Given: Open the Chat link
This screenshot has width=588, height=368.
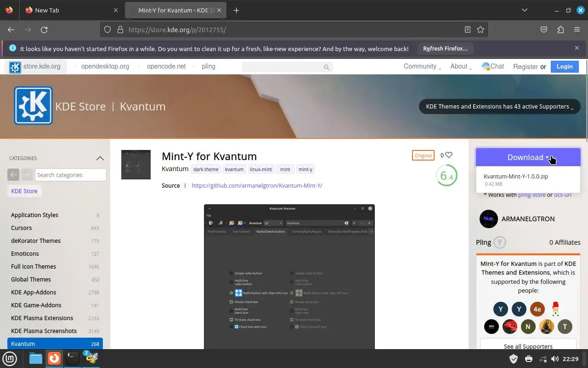Looking at the screenshot, I should (x=493, y=66).
